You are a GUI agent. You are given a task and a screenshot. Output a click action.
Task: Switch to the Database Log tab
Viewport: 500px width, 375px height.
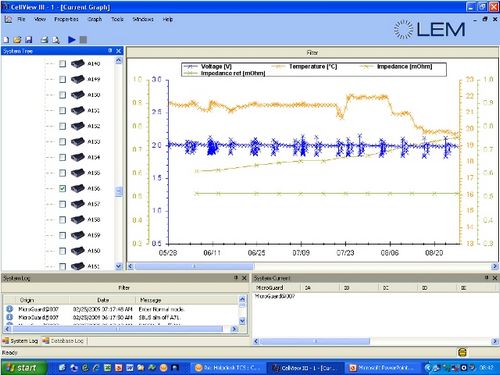pyautogui.click(x=63, y=341)
